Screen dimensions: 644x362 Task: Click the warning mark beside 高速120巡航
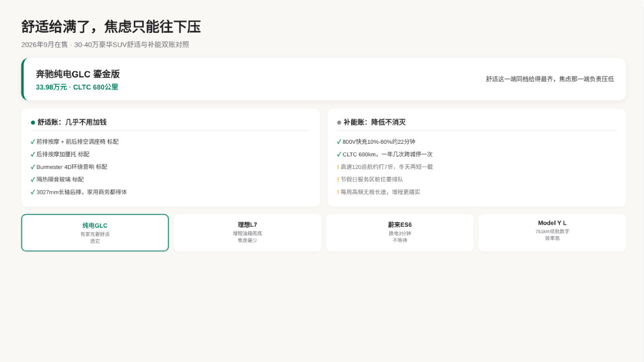[338, 167]
